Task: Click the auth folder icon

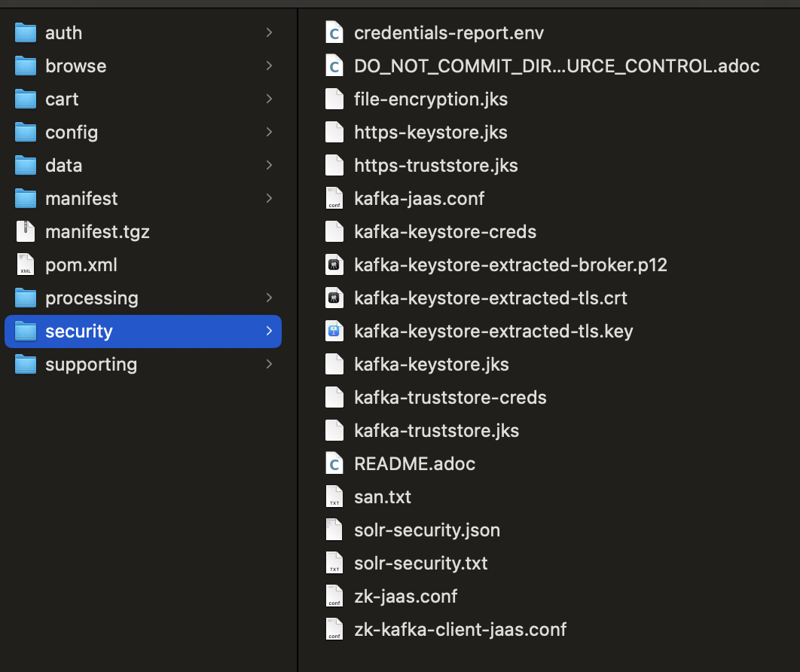Action: coord(26,33)
